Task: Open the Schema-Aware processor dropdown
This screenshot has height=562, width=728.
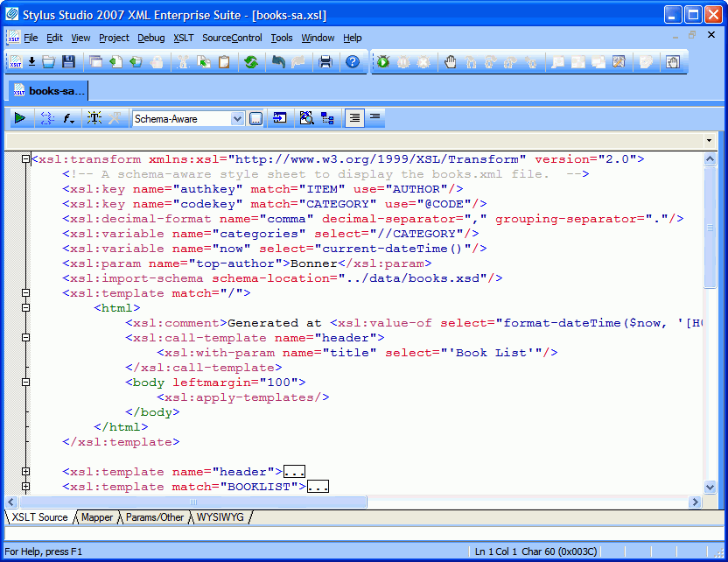Action: coord(236,118)
